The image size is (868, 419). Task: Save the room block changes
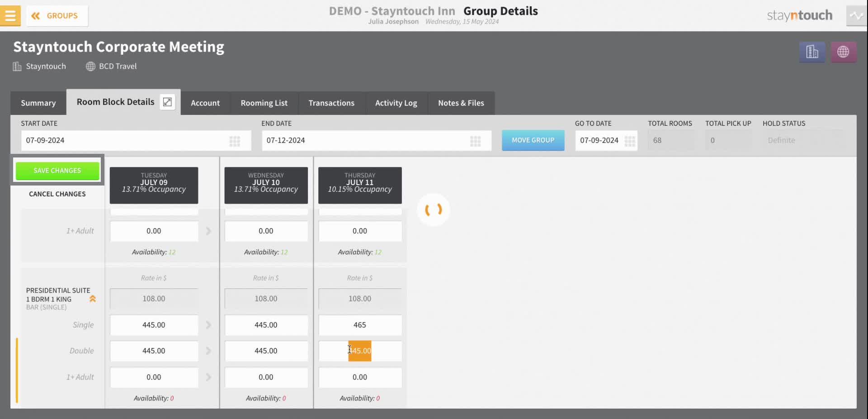(x=57, y=171)
